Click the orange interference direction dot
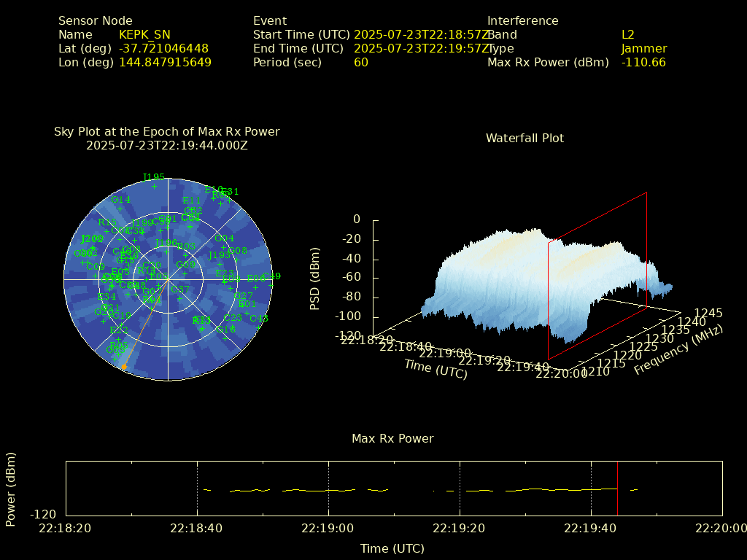 (124, 367)
